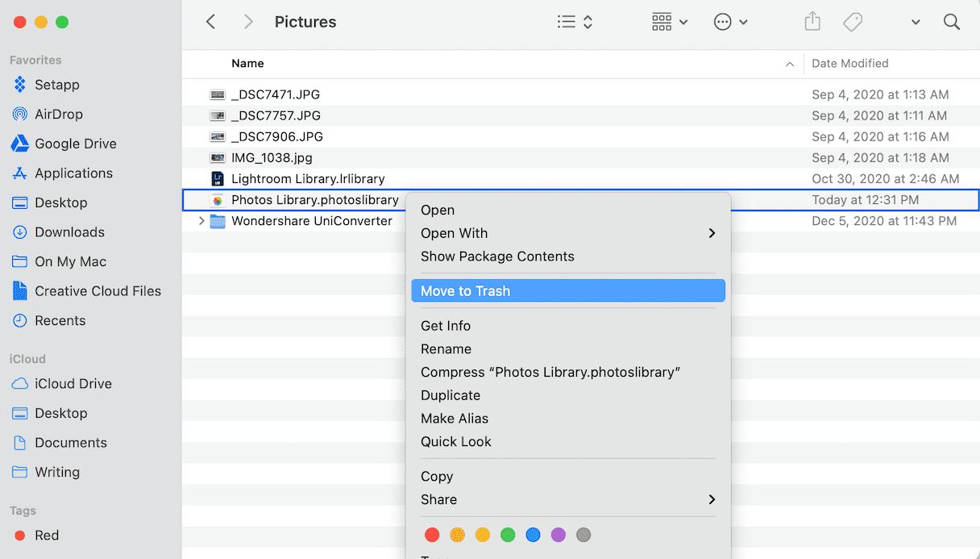The image size is (980, 559).
Task: Click the Edit Tags icon in the toolbar
Action: 853,22
